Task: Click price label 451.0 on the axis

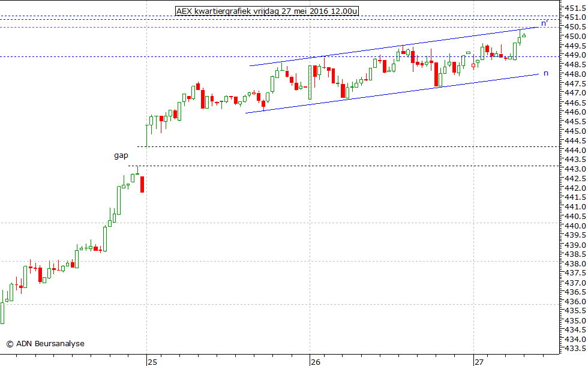Action: coord(575,17)
